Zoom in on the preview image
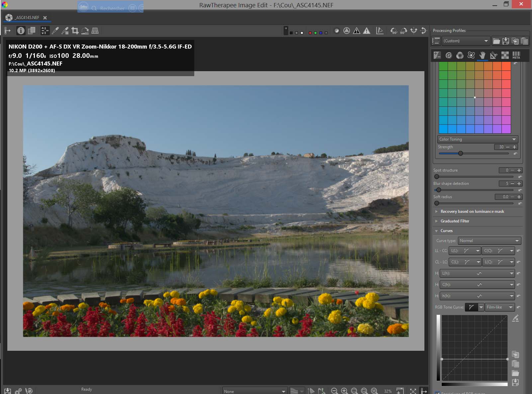This screenshot has height=394, width=532. click(344, 391)
